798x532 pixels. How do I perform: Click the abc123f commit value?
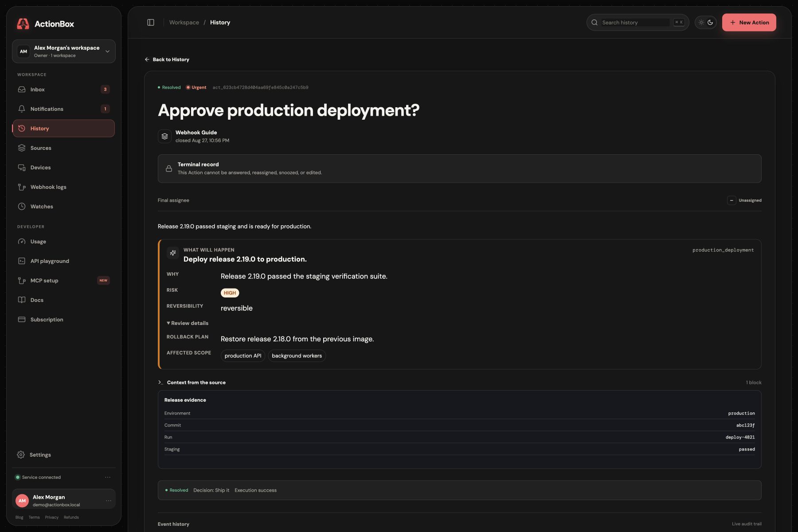click(745, 425)
